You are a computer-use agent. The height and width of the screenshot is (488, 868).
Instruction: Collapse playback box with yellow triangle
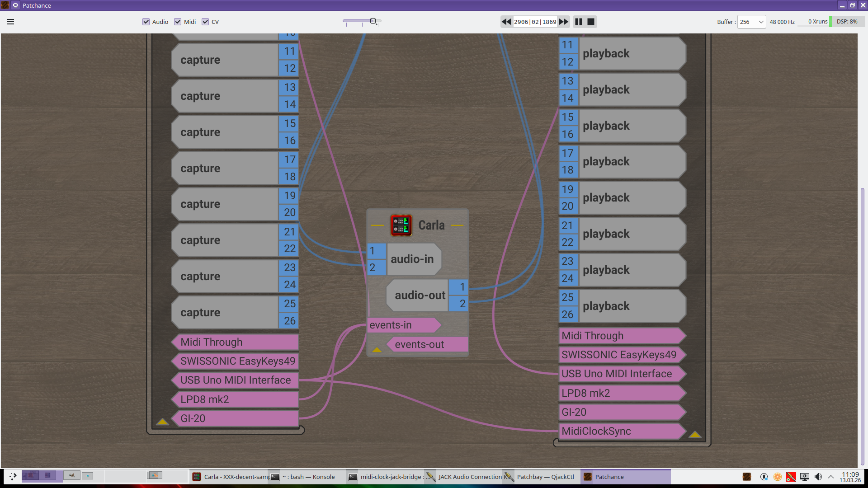[695, 435]
